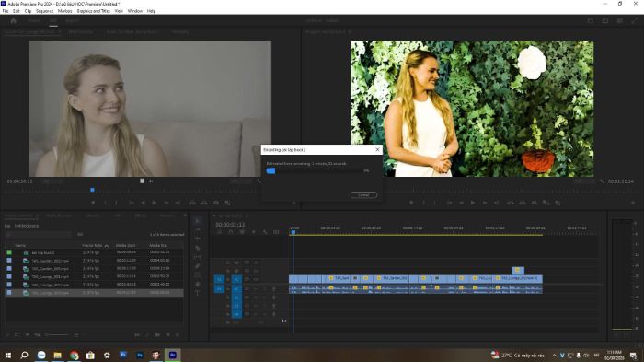644x362 pixels.
Task: Mute audio track A1
Action: (x=256, y=289)
